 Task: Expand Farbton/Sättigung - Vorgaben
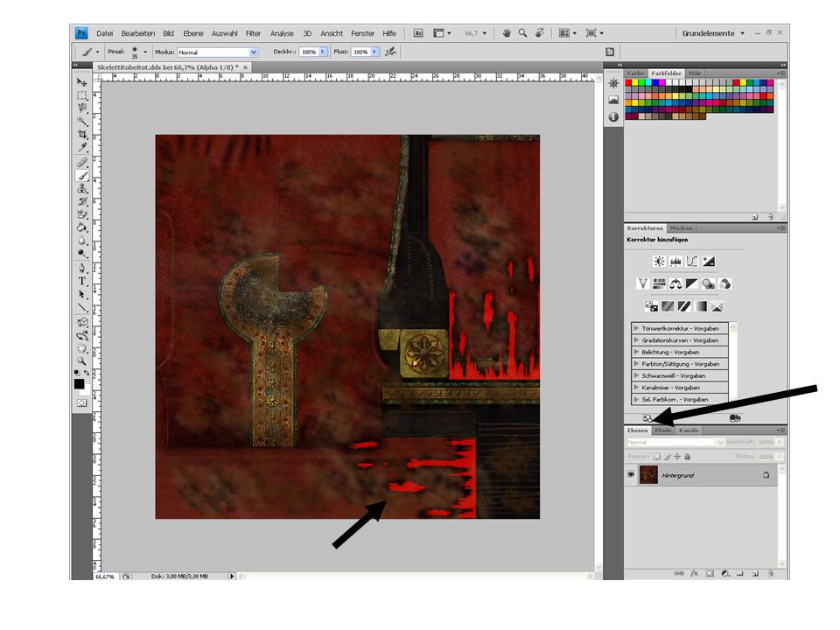click(x=636, y=363)
